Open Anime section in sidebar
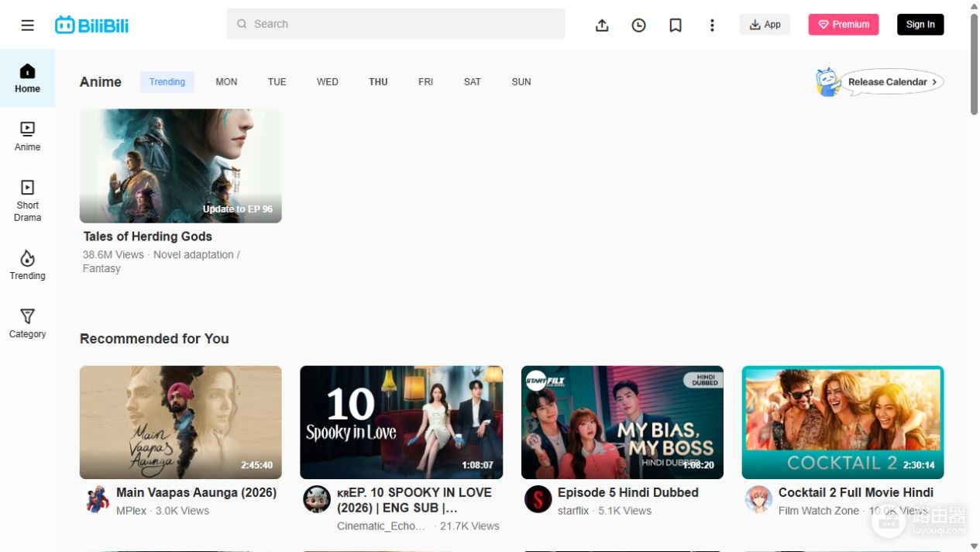980x552 pixels. [27, 136]
